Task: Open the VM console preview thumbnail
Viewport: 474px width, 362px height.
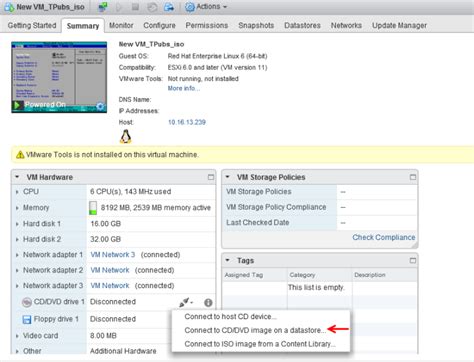Action: point(59,77)
